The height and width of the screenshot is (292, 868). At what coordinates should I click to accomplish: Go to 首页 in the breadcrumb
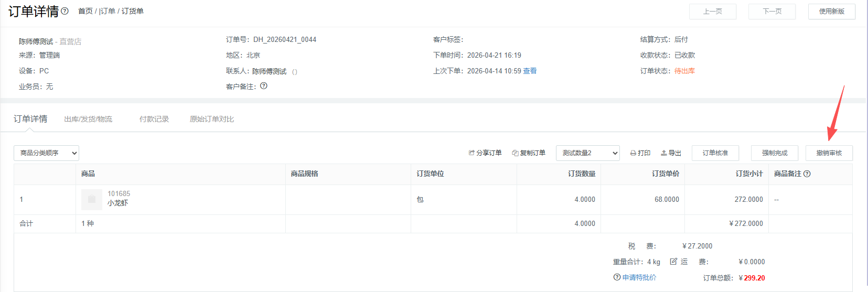85,11
